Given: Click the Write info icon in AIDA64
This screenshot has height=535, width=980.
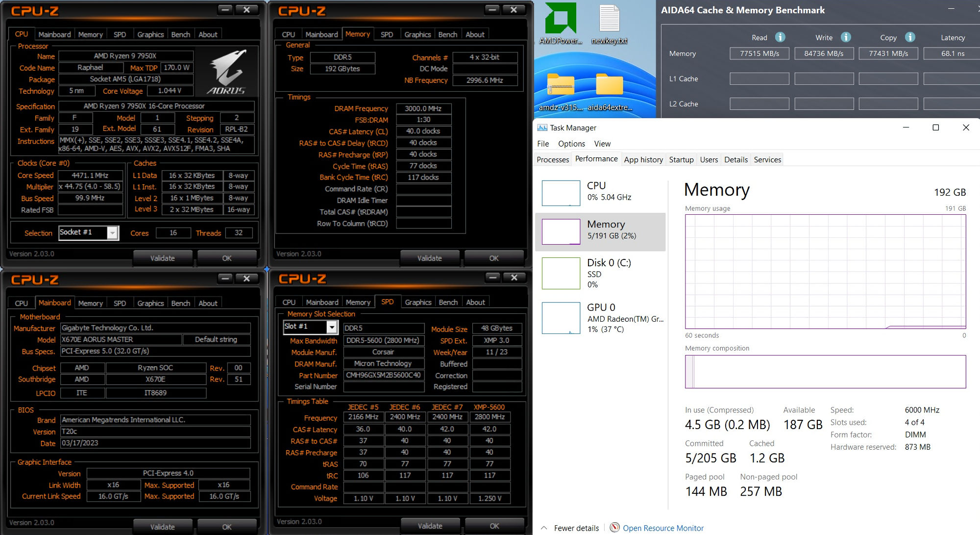Looking at the screenshot, I should click(846, 37).
